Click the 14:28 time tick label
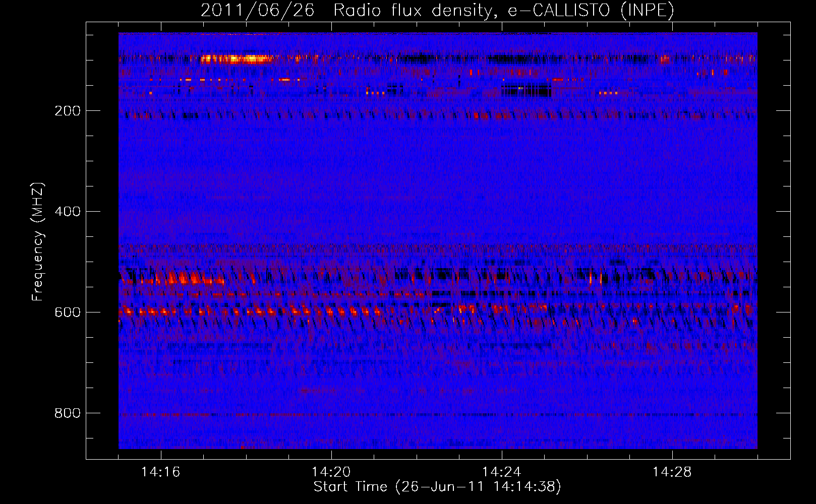816x504 pixels. 672,472
